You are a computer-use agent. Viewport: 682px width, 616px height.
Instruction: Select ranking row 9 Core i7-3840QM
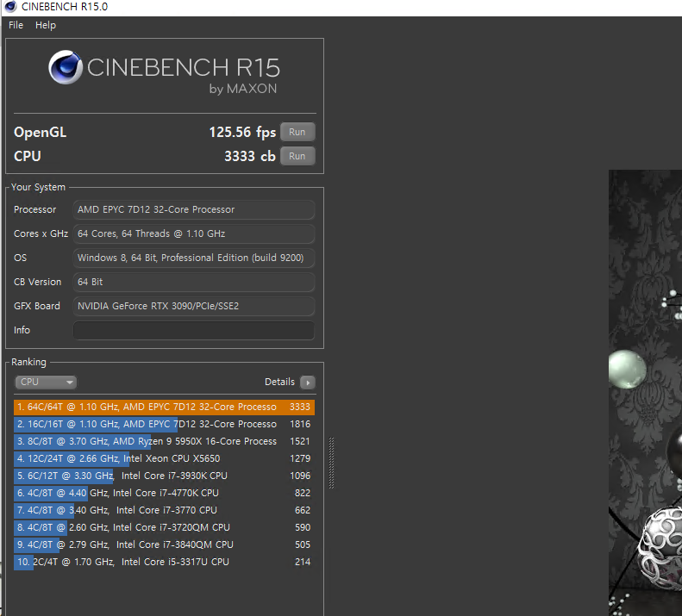click(164, 544)
